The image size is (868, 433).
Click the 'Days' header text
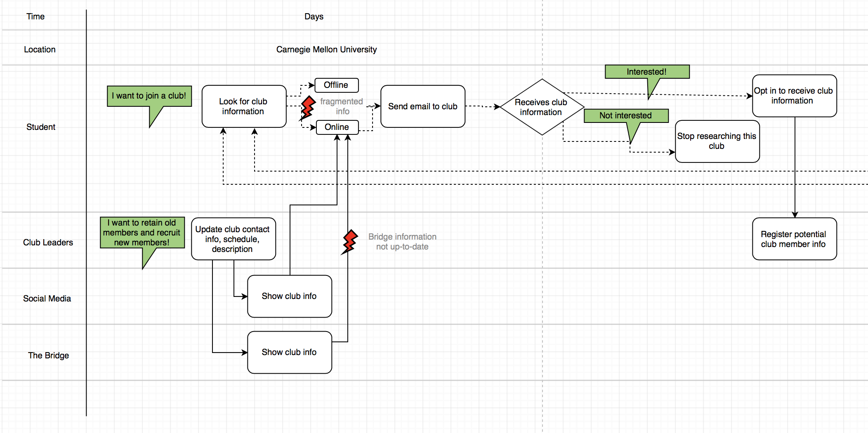314,16
